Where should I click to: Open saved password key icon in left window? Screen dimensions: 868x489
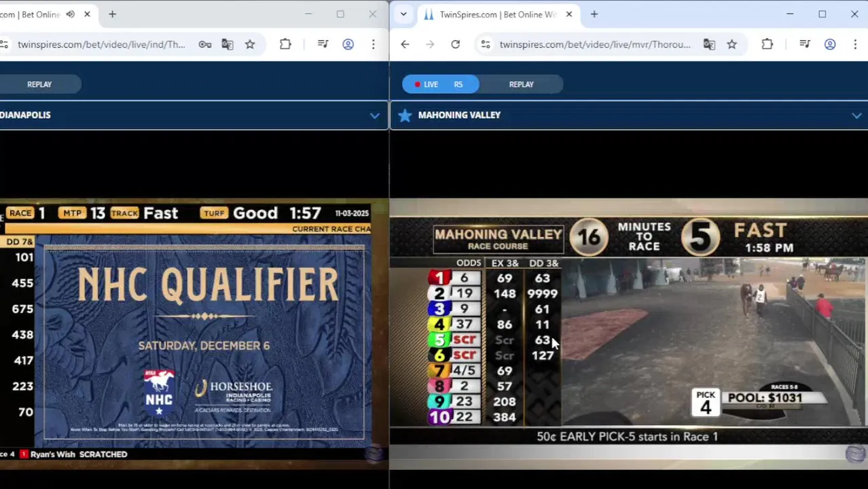(x=205, y=44)
